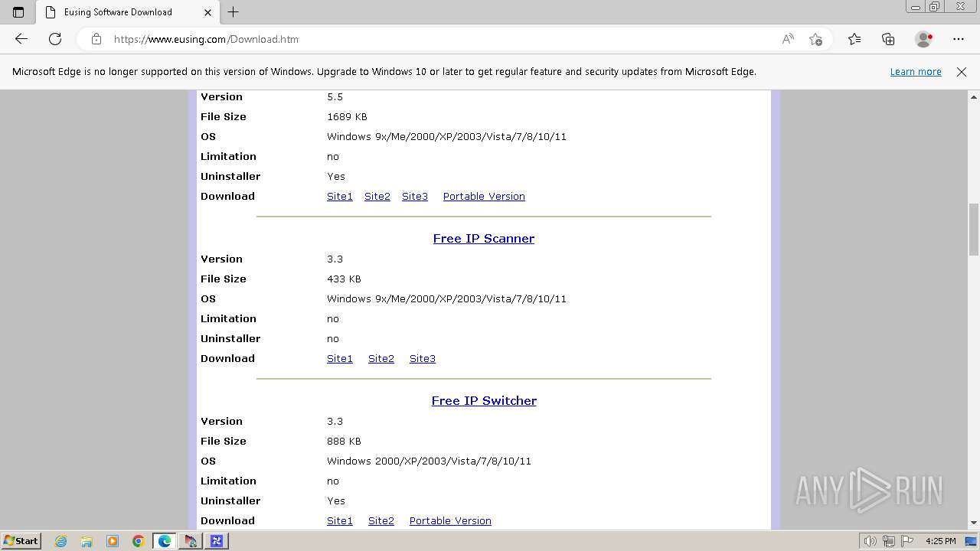
Task: Get Portable Version of version 5.5
Action: click(x=484, y=197)
